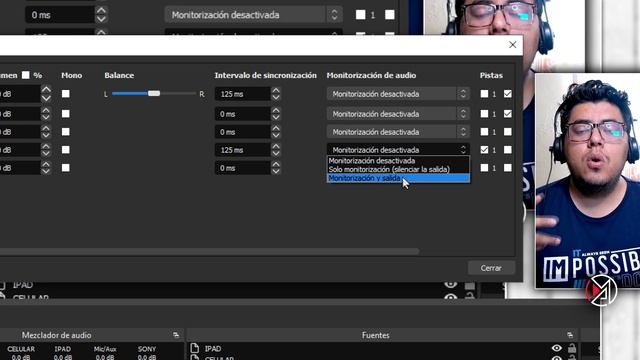Viewport: 640px width, 360px height.
Task: Click IPAD lock icon just below the dialog
Action: coord(470,284)
